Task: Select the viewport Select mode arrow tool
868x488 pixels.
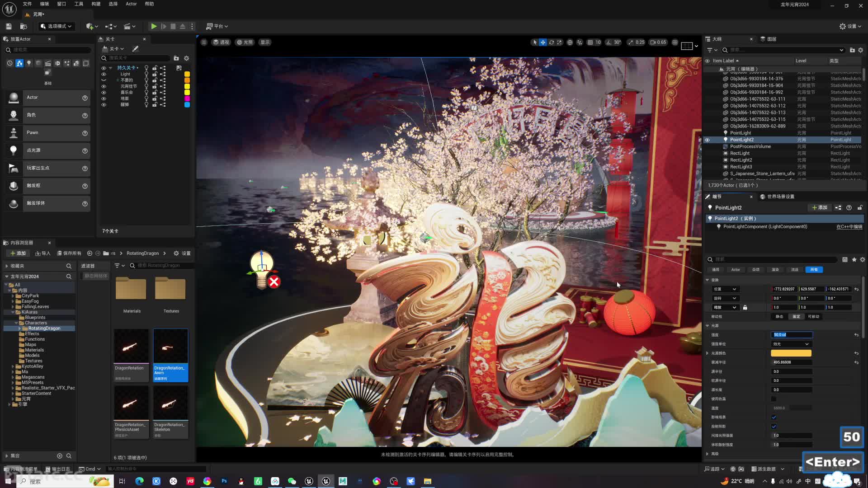Action: (x=535, y=42)
